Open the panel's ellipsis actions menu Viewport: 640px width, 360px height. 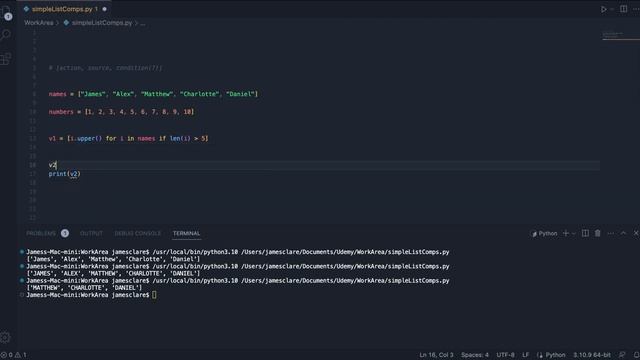click(611, 233)
